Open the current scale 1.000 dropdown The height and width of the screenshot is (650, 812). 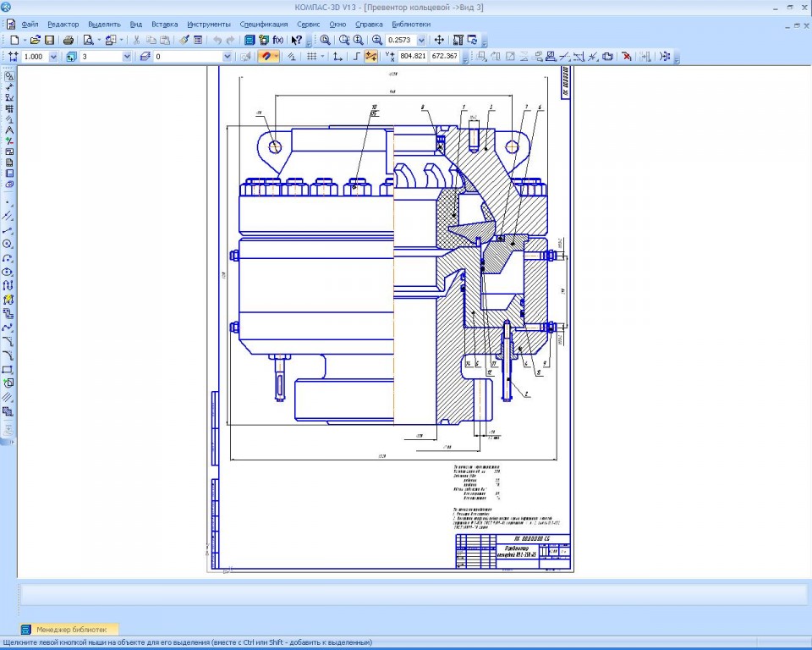53,57
